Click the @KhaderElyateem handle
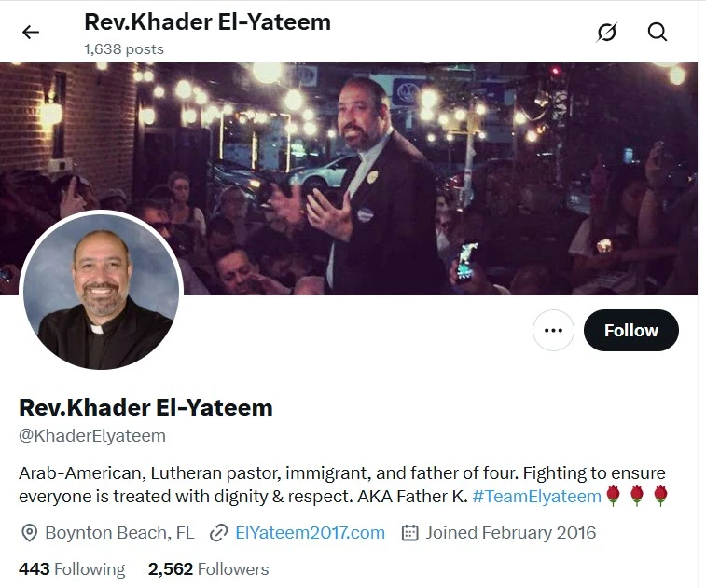This screenshot has height=588, width=706. pyautogui.click(x=92, y=436)
